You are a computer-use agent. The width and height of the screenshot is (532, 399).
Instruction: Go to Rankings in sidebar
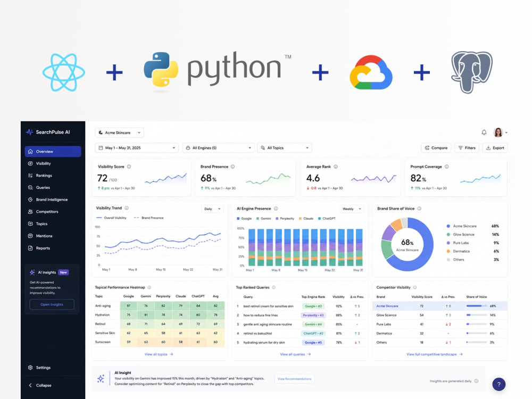(53, 176)
